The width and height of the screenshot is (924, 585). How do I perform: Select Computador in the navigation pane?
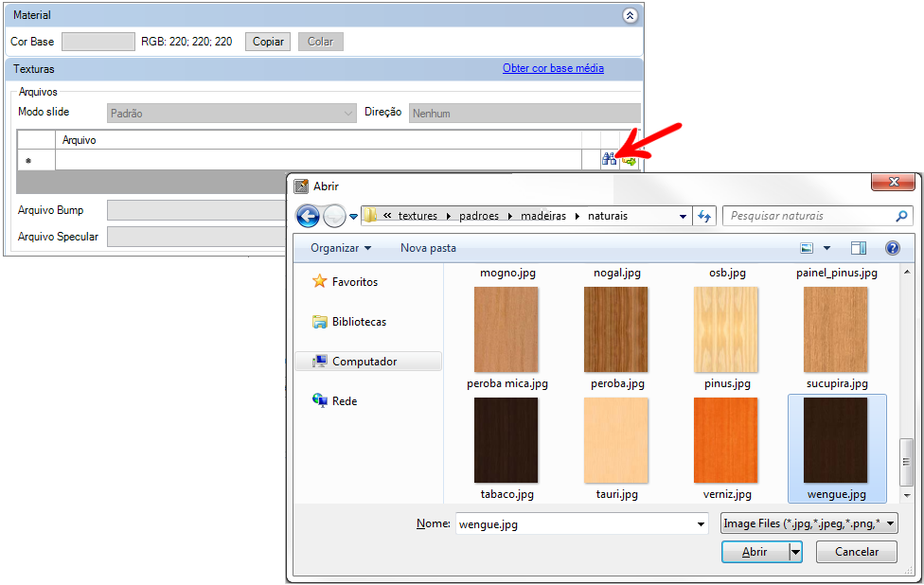364,362
